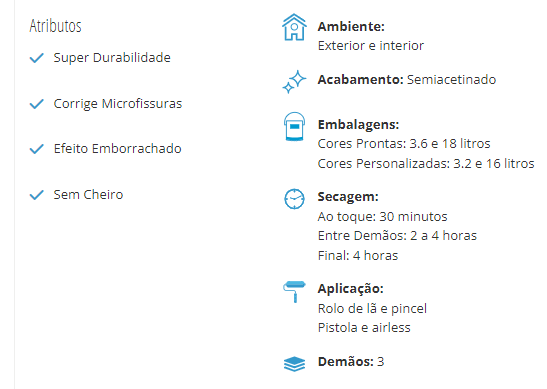Viewport: 547px width, 389px height.
Task: Click the Semiacetinado finish text
Action: tap(451, 80)
